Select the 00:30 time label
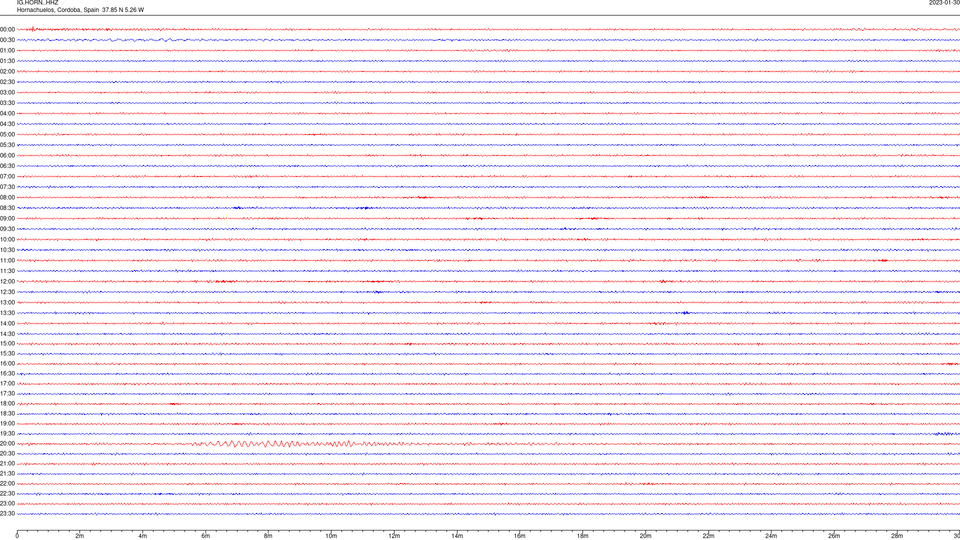Viewport: 960px width, 540px height. (x=7, y=40)
